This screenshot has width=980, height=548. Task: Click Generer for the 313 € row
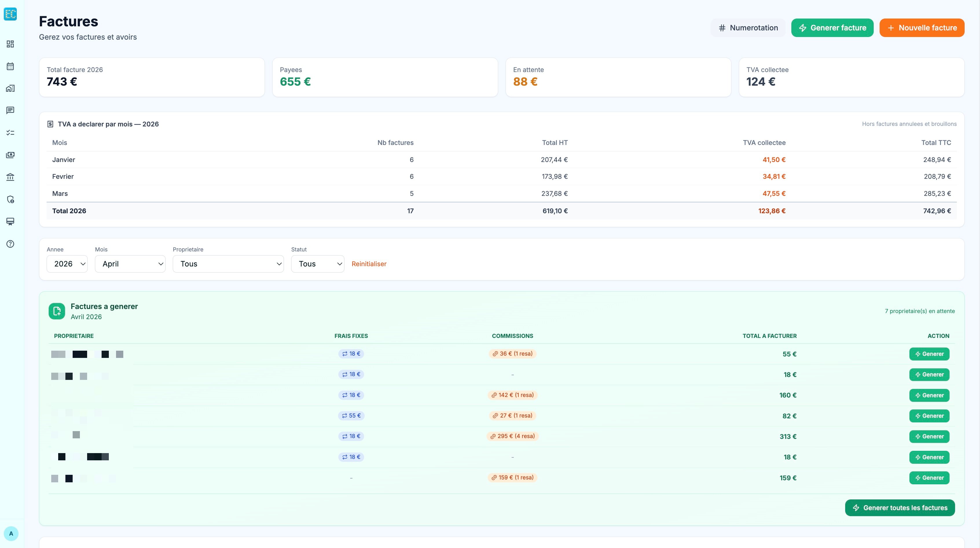[929, 437]
